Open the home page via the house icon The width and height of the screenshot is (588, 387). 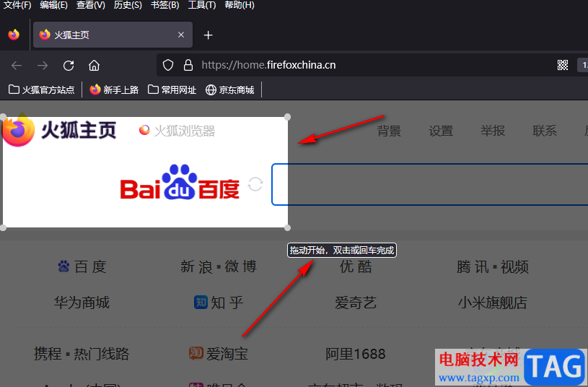(x=94, y=65)
